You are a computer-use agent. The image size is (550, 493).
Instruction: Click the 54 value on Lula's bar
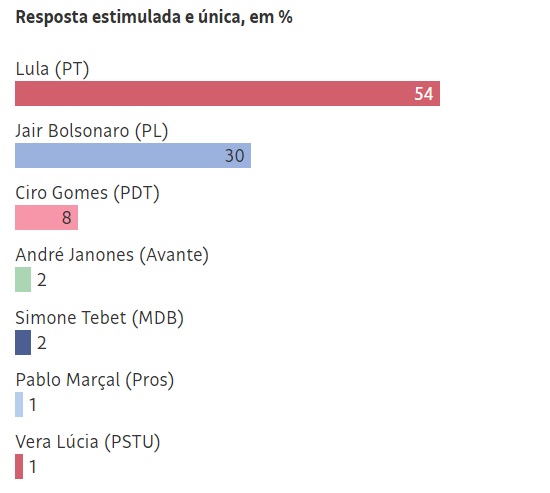coord(424,94)
